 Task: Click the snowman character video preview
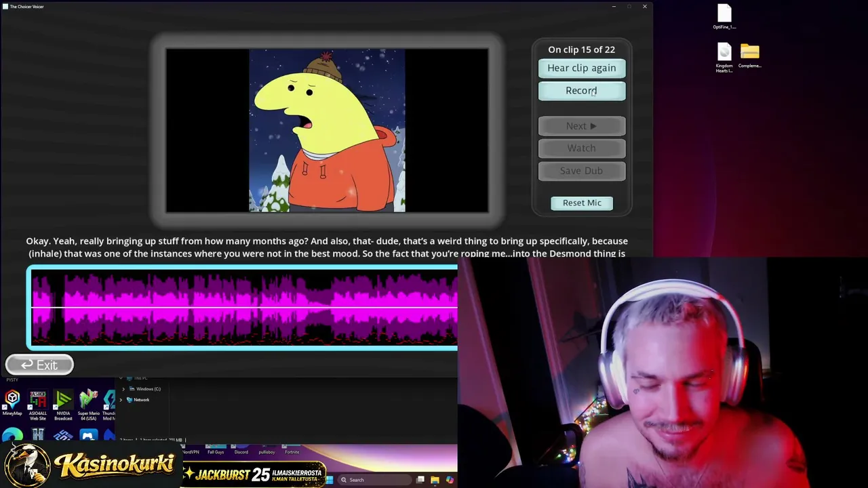pos(327,130)
